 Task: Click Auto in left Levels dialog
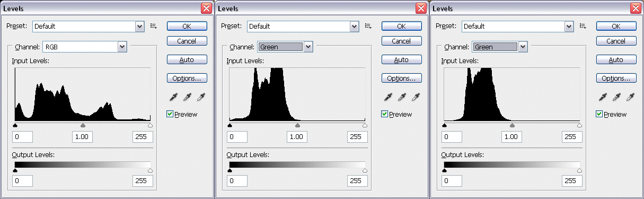coord(187,59)
